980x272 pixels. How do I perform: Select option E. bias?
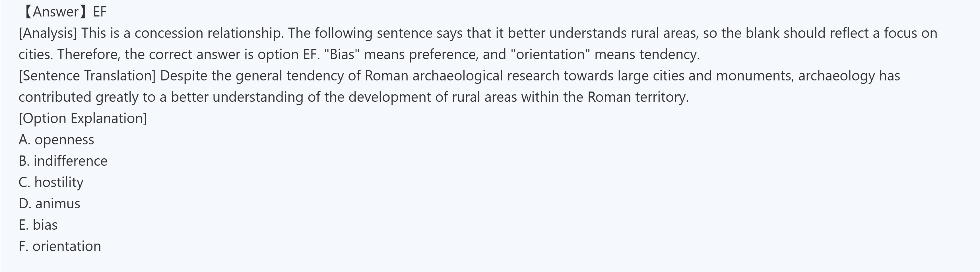(38, 225)
